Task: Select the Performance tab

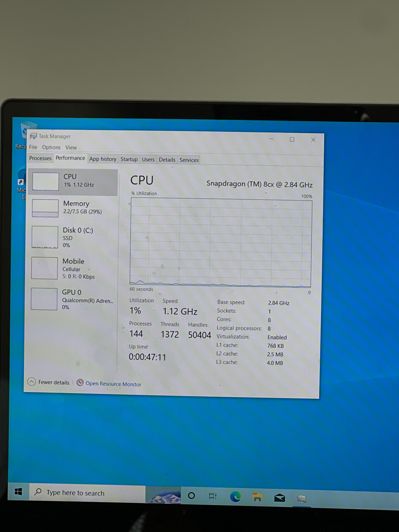Action: coord(70,158)
